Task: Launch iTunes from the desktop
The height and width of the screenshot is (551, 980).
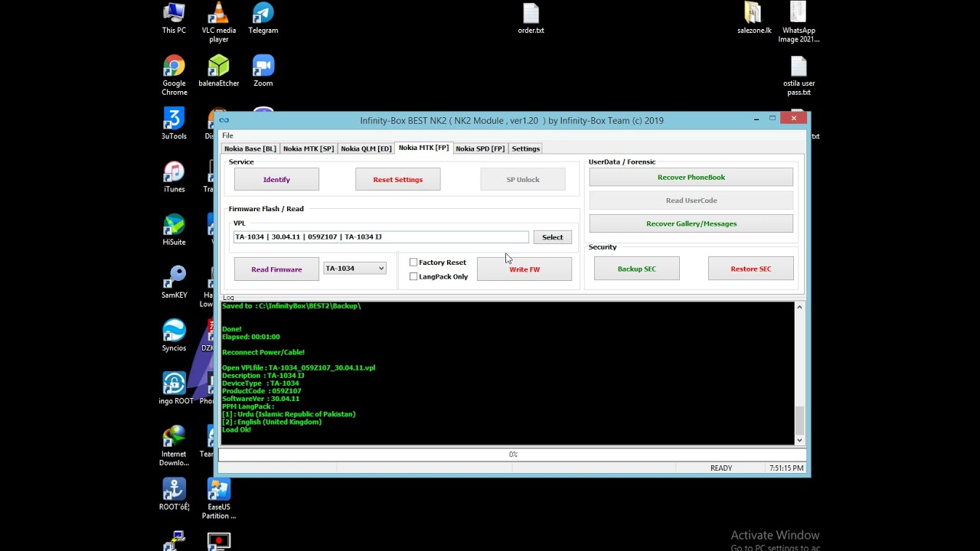Action: (x=174, y=177)
